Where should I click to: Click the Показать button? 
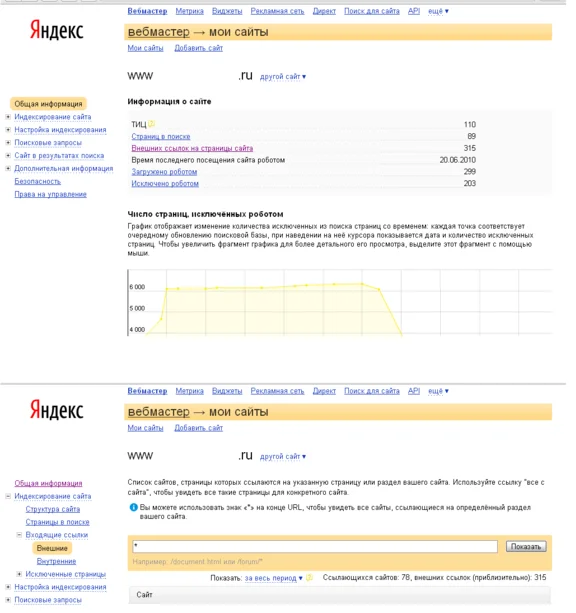click(526, 546)
